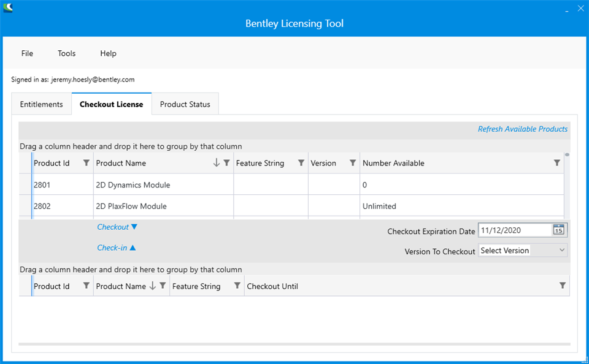The width and height of the screenshot is (589, 364).
Task: Click sort arrow in lower Product Name header
Action: click(x=153, y=286)
